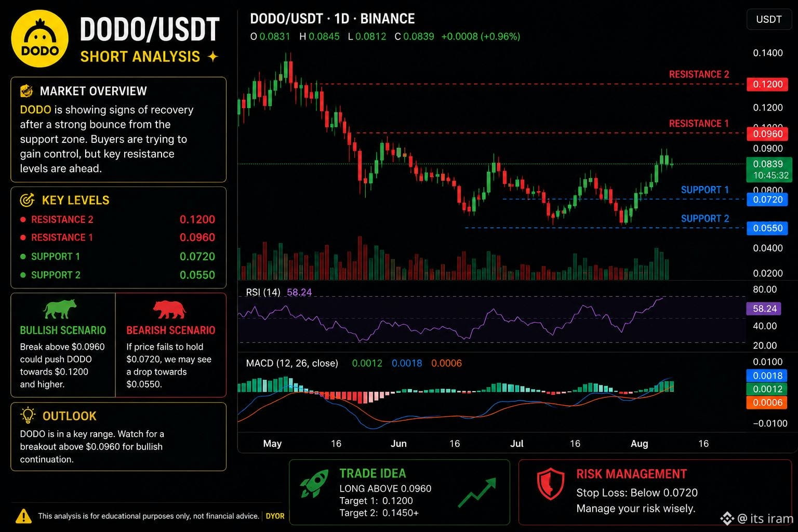Viewport: 798px width, 532px height.
Task: Click the red bear icon
Action: pyautogui.click(x=169, y=310)
